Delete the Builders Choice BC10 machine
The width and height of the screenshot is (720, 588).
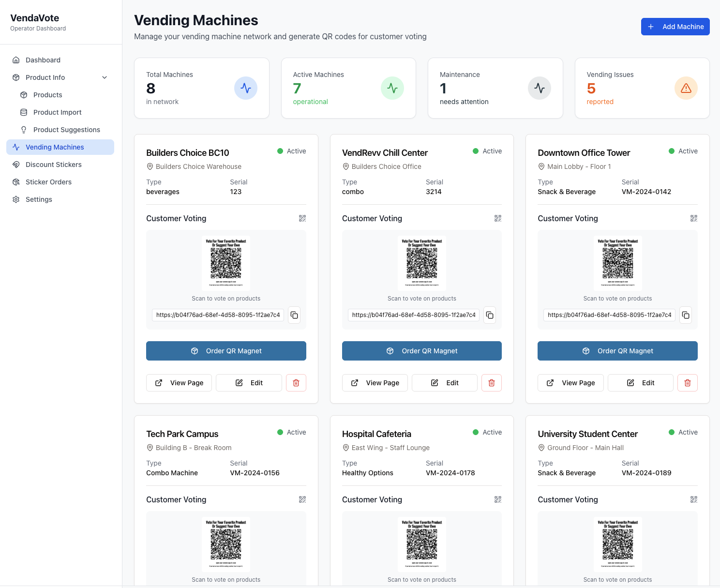[296, 383]
